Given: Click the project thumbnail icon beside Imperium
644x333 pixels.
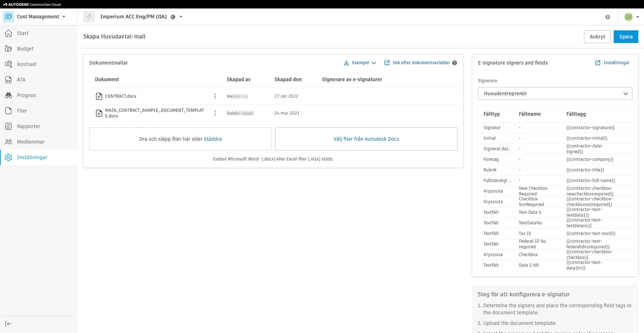Looking at the screenshot, I should click(89, 17).
